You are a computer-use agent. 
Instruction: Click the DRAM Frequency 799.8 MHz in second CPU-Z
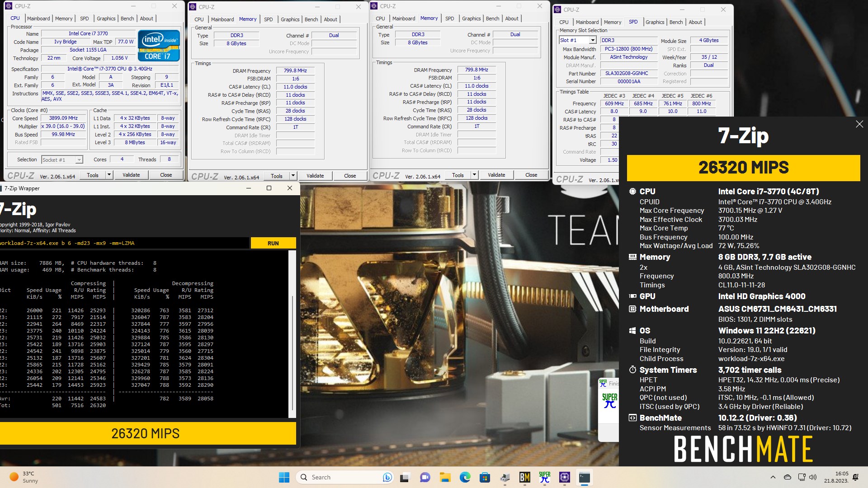point(295,70)
